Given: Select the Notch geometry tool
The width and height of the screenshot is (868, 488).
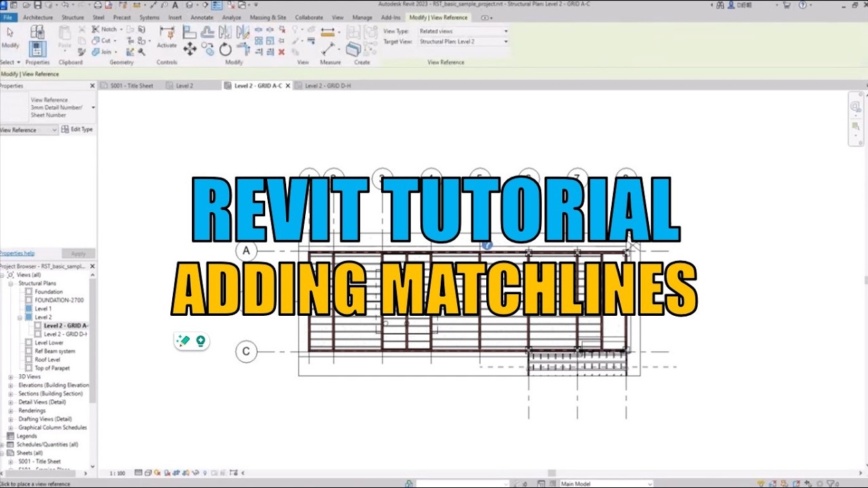Looking at the screenshot, I should click(104, 29).
